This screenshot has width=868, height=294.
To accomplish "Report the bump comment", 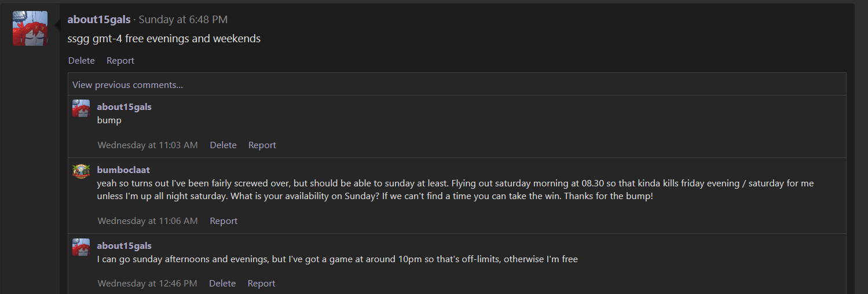I will [x=262, y=145].
